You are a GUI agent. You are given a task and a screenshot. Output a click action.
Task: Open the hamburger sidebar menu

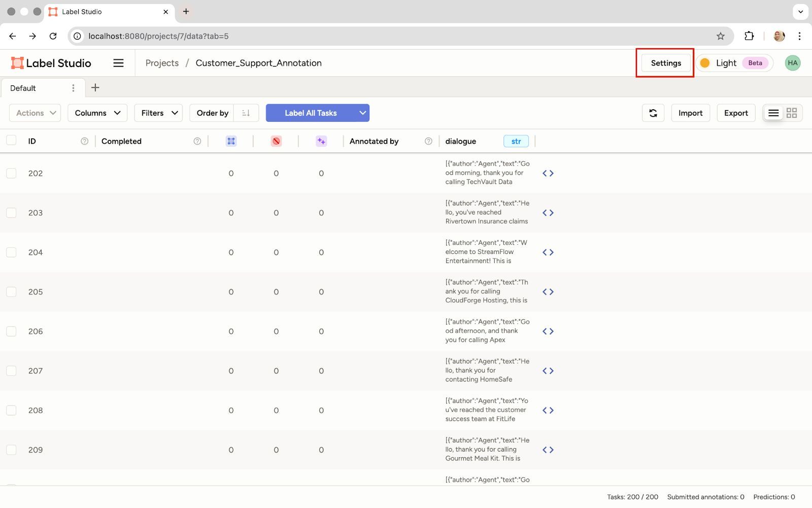tap(118, 63)
